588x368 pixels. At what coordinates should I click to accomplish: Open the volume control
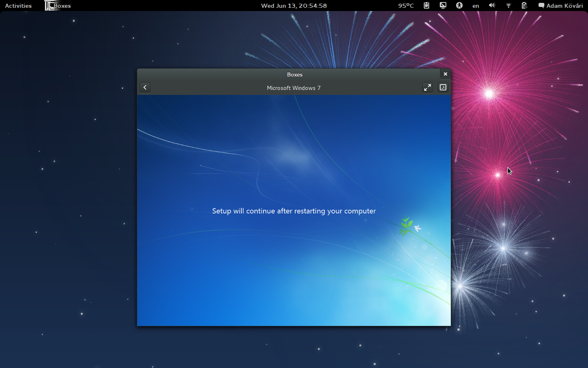(492, 5)
